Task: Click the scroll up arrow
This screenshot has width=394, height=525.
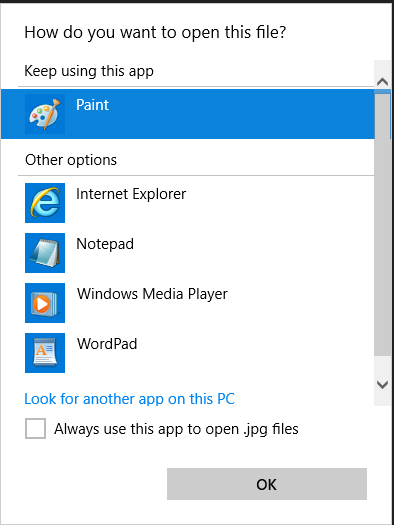Action: (x=382, y=81)
